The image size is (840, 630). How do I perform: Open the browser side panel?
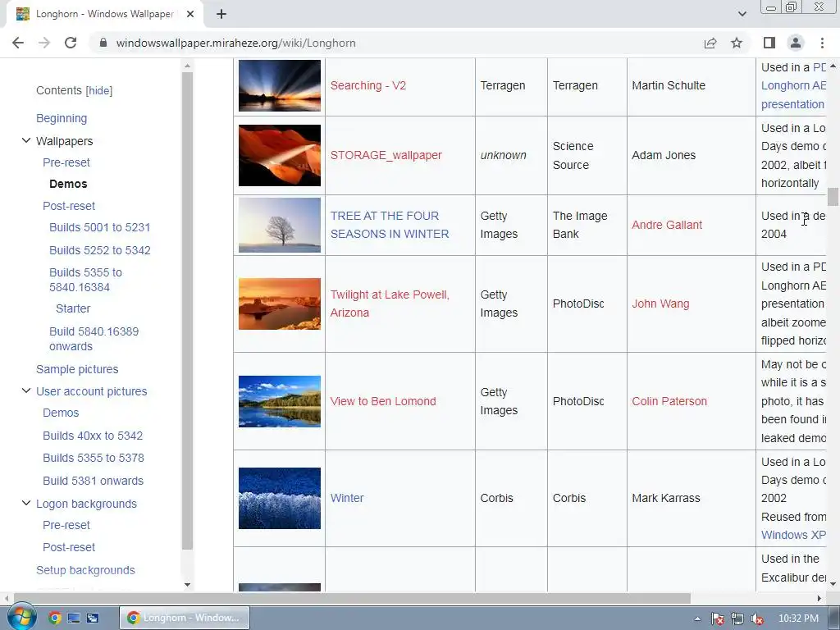[x=769, y=43]
